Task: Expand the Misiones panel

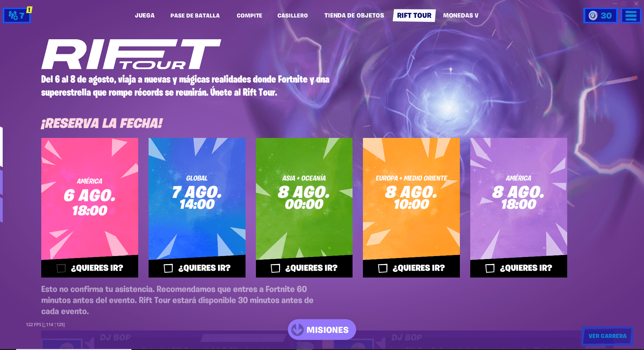Action: 322,330
